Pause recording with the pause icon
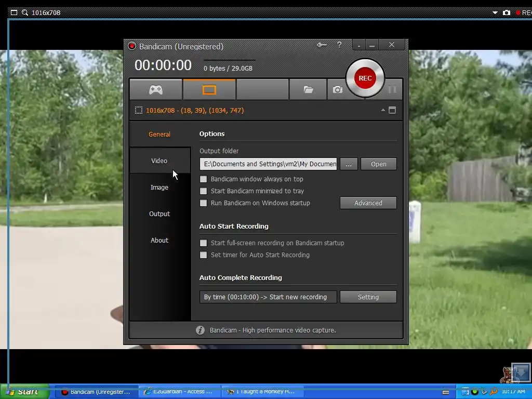 [392, 89]
